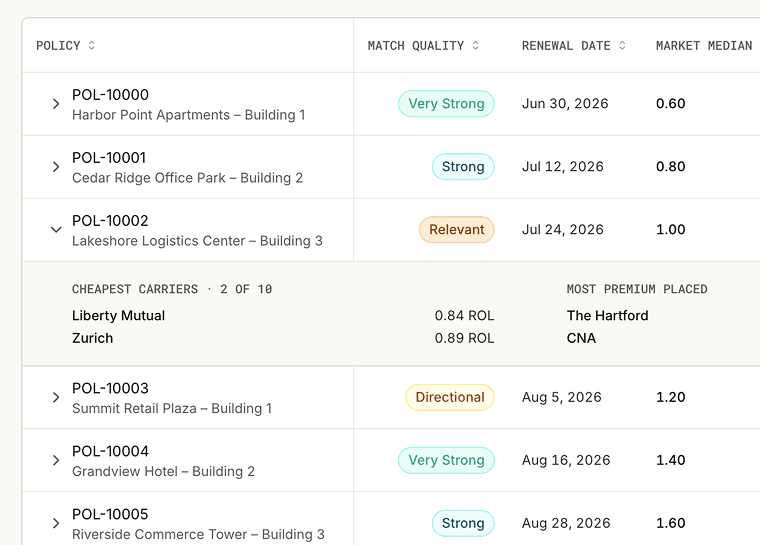Viewport: 760px width, 545px height.
Task: Click the Aug 16, 2026 renewal date
Action: pos(566,460)
